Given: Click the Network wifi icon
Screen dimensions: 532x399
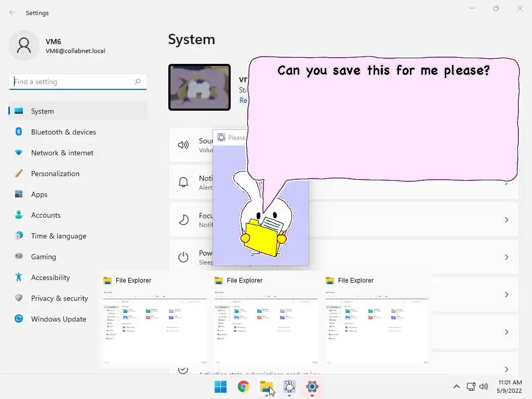Looking at the screenshot, I should 19,153.
